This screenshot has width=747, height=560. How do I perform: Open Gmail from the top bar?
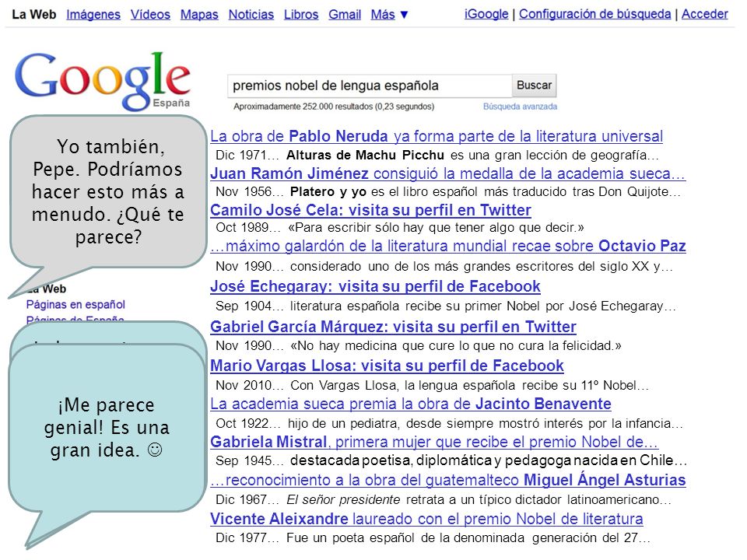pyautogui.click(x=345, y=15)
